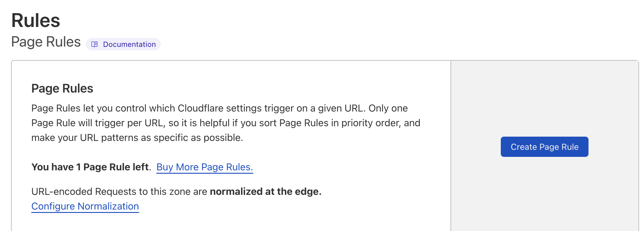Click the Create Page Rule button
644x231 pixels.
tap(544, 147)
